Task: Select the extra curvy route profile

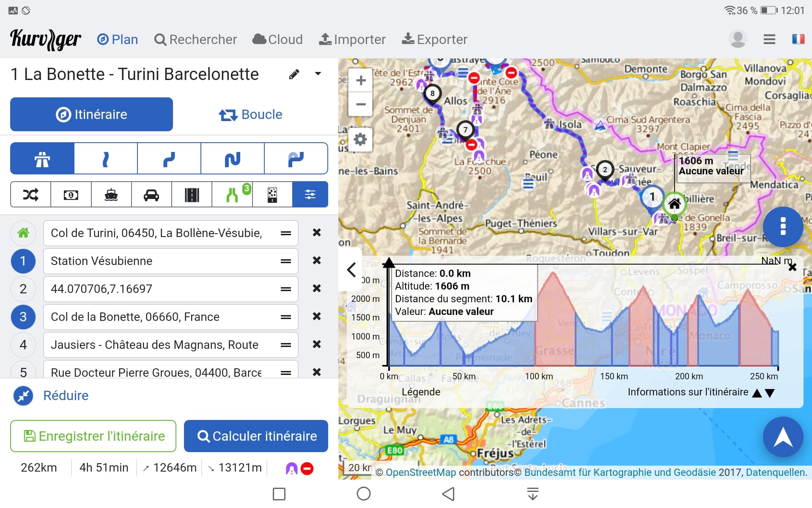Action: click(x=233, y=159)
